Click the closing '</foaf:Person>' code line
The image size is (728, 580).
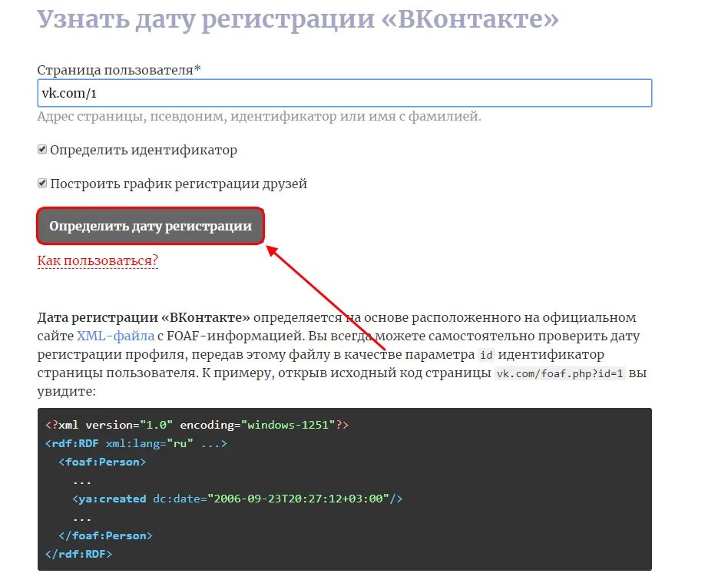pyautogui.click(x=105, y=535)
